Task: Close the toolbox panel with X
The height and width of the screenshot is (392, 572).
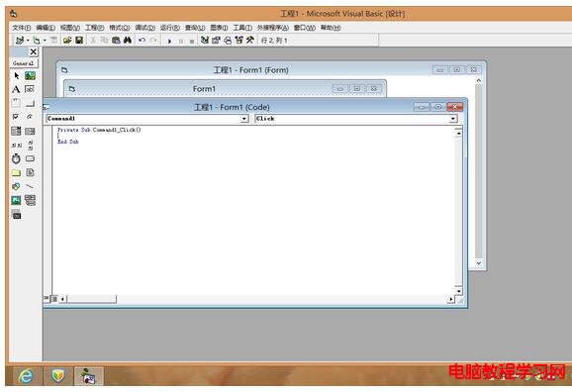Action: [x=34, y=51]
